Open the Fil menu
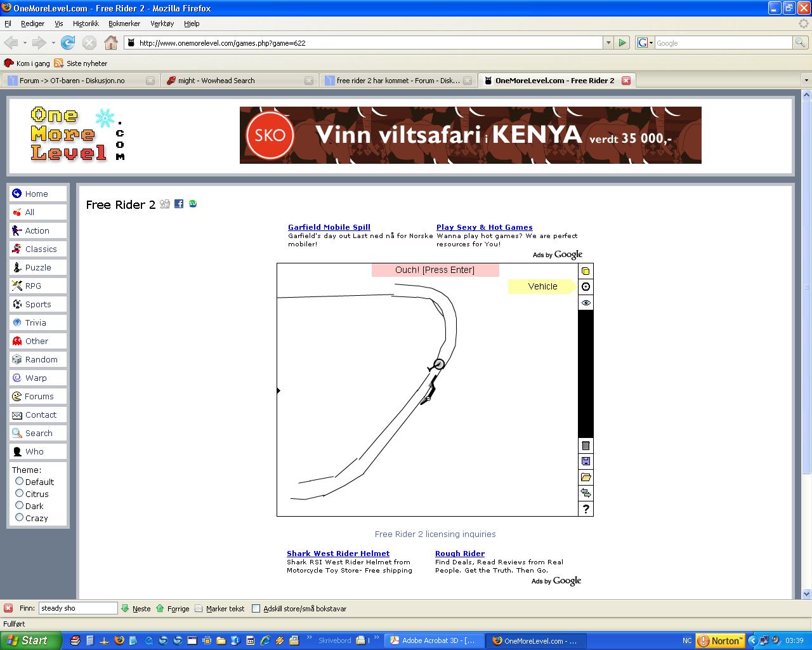812x650 pixels. (8, 23)
